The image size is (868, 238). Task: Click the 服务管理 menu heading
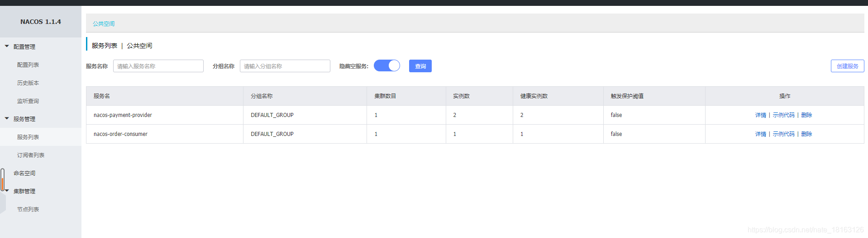pyautogui.click(x=24, y=119)
